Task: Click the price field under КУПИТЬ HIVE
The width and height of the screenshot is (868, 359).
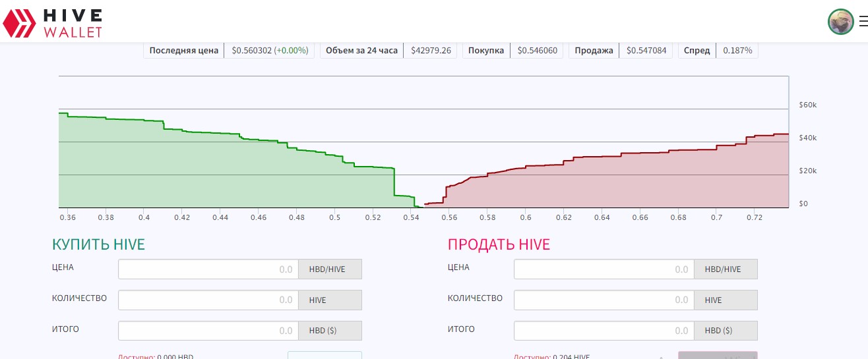Action: pos(208,269)
